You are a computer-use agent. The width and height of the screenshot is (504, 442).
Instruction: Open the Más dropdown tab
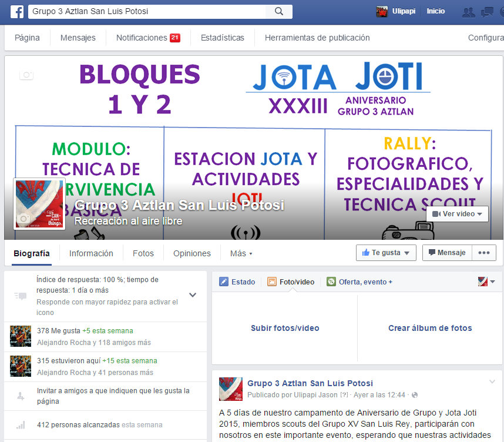241,253
